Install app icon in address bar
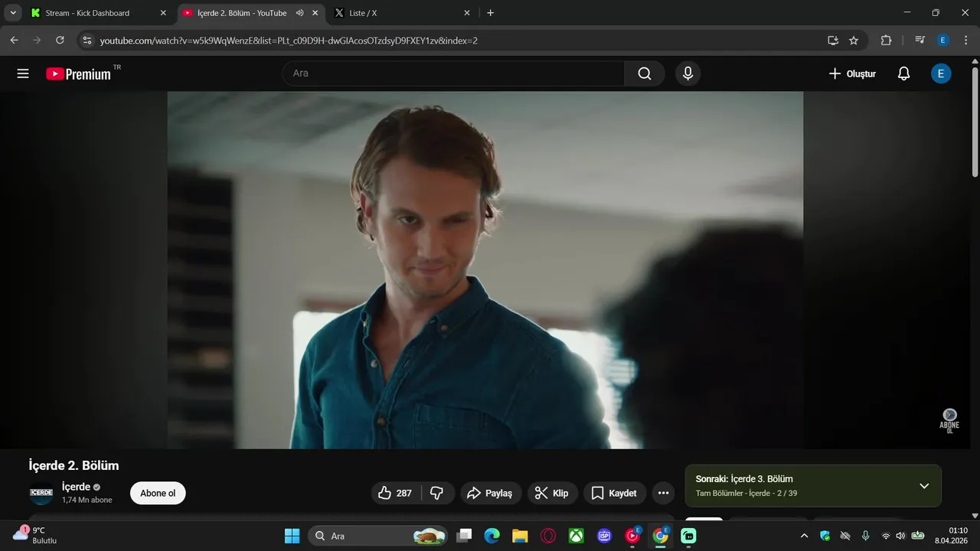The image size is (980, 551). click(833, 41)
